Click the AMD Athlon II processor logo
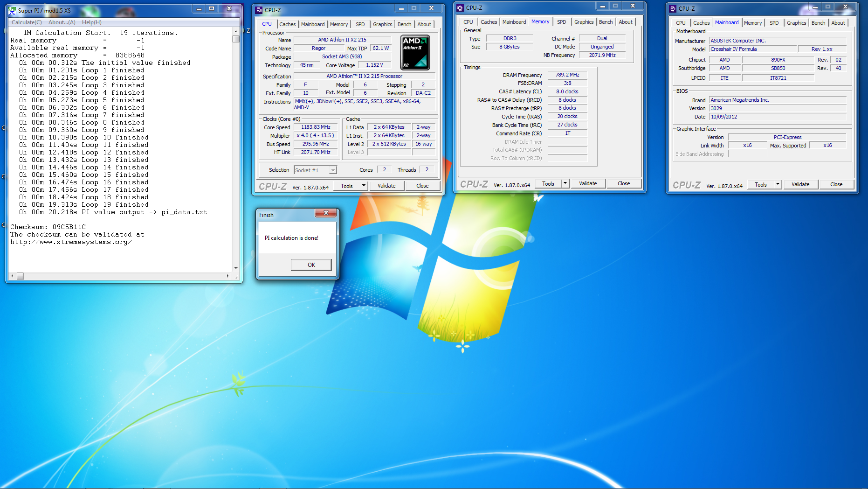 tap(415, 53)
